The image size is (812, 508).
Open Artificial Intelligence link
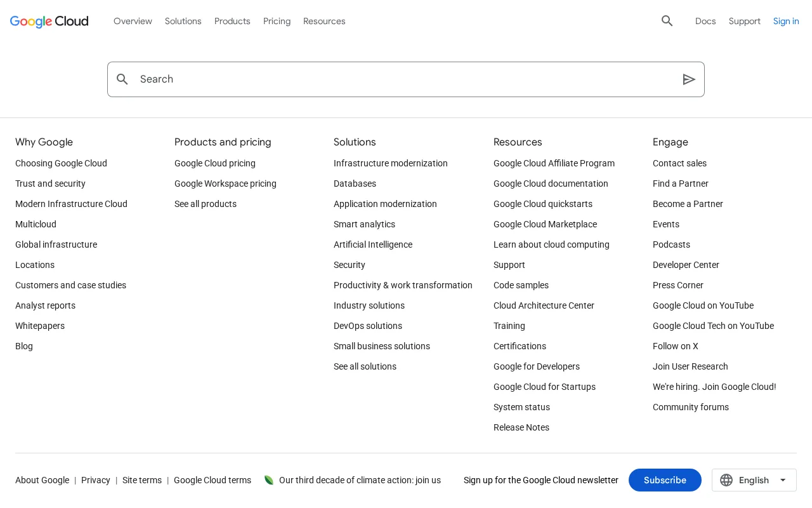(373, 244)
